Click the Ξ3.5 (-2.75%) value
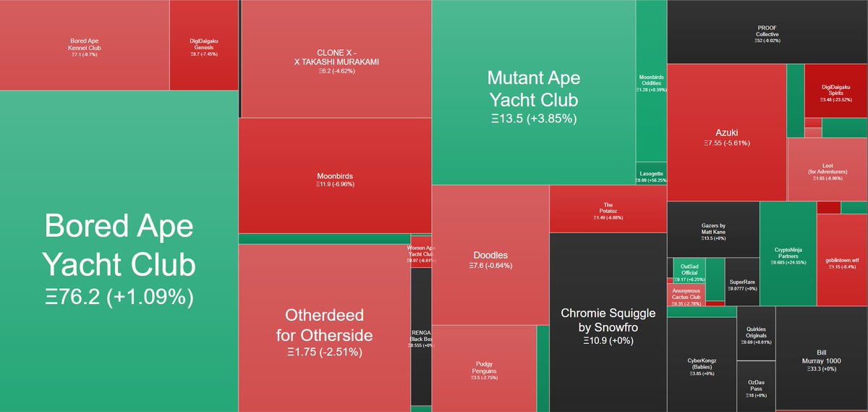Screen dimensions: 868x412 click(x=484, y=378)
